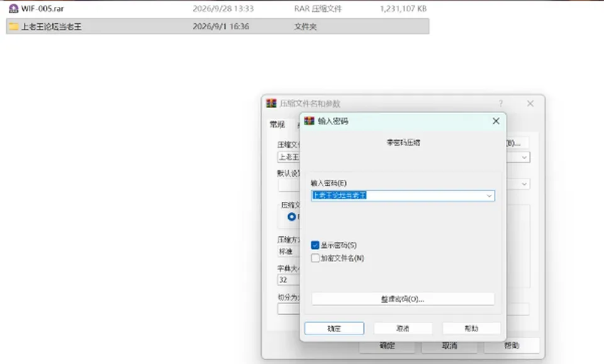Select the WIF-005.rar archive icon
Screen dimensions: 604x364
(13, 8)
